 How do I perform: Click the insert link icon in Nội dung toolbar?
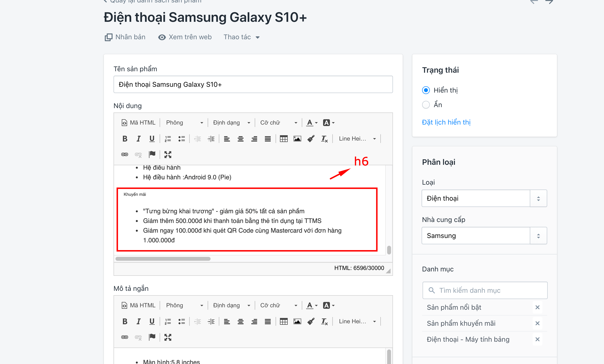coord(125,154)
